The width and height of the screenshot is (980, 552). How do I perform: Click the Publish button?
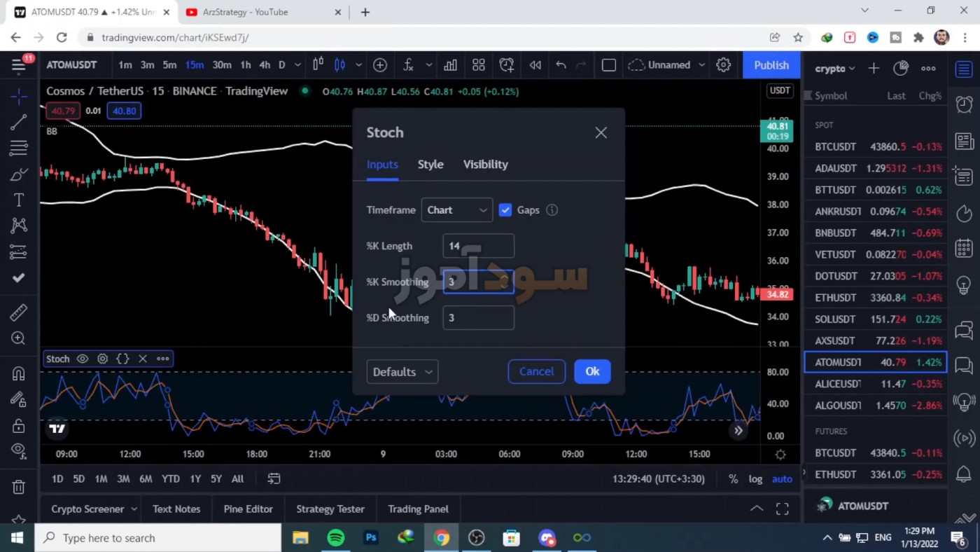[771, 65]
